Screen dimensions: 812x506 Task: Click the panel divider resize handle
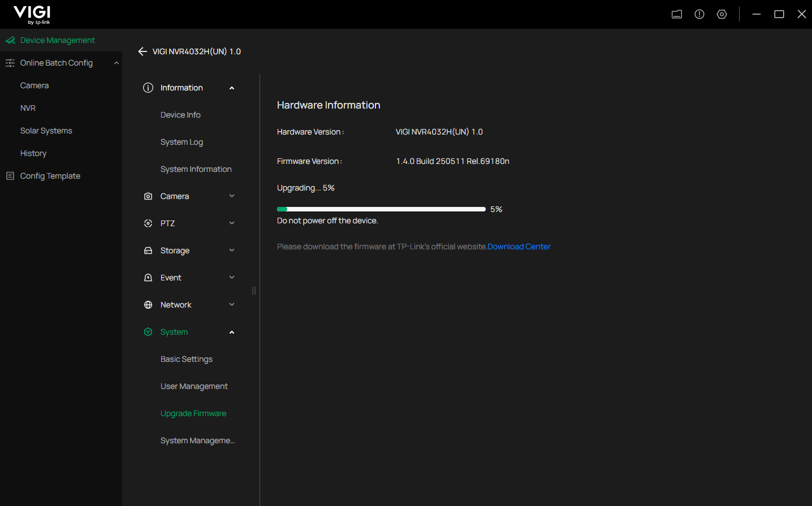tap(254, 291)
